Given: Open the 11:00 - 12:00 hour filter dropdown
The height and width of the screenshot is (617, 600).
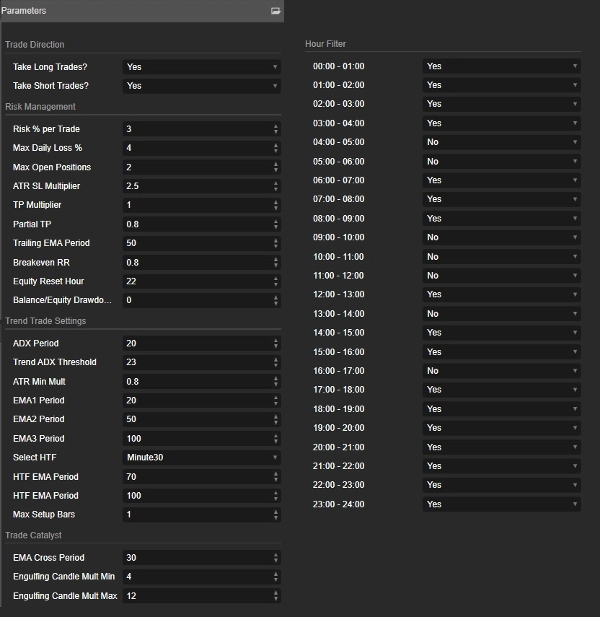Looking at the screenshot, I should coord(502,275).
